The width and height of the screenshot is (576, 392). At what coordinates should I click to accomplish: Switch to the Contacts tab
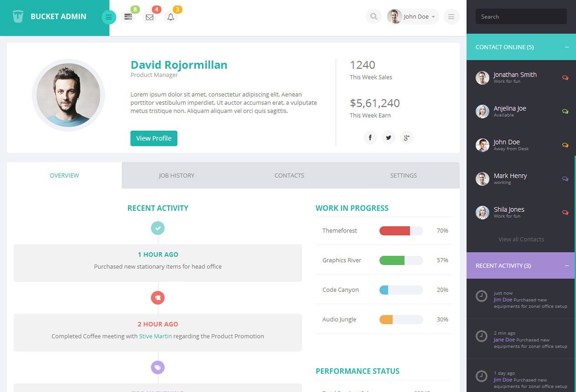click(x=289, y=175)
